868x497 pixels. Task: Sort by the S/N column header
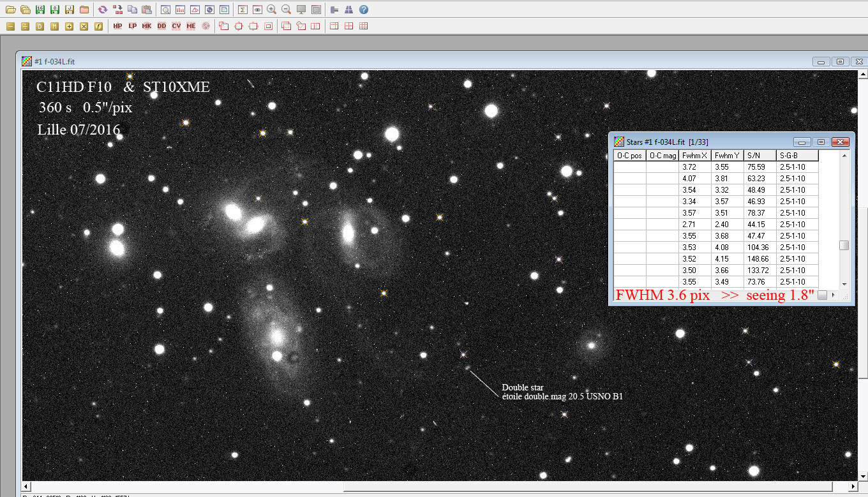760,156
